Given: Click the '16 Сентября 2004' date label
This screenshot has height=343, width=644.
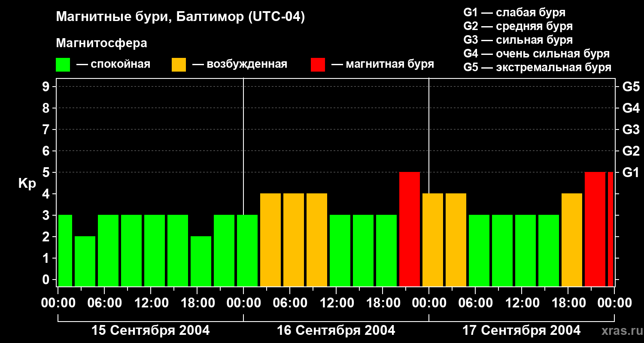Looking at the screenshot, I should [336, 331].
